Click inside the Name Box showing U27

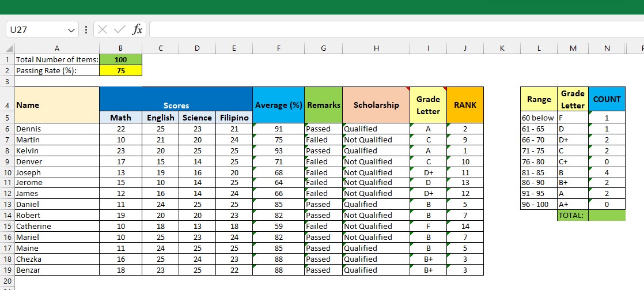pos(35,29)
